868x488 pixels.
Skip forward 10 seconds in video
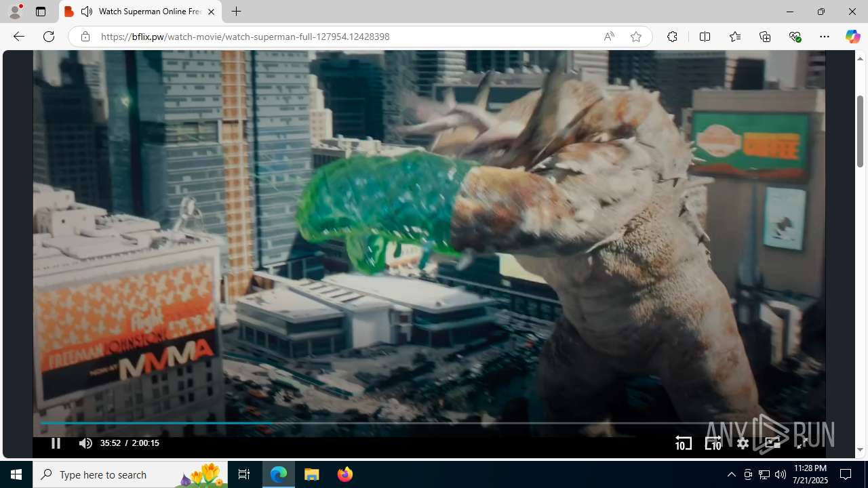(x=713, y=443)
